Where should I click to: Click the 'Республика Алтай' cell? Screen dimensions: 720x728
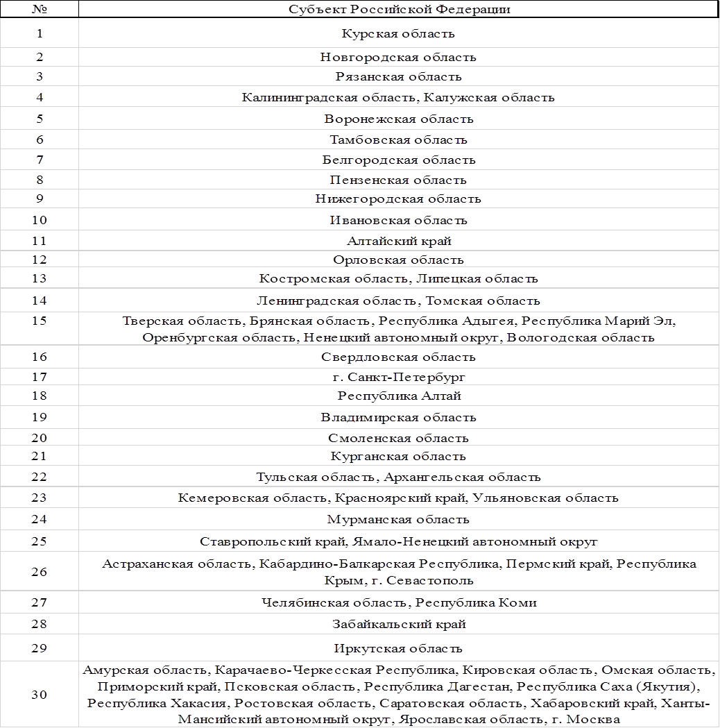[399, 396]
